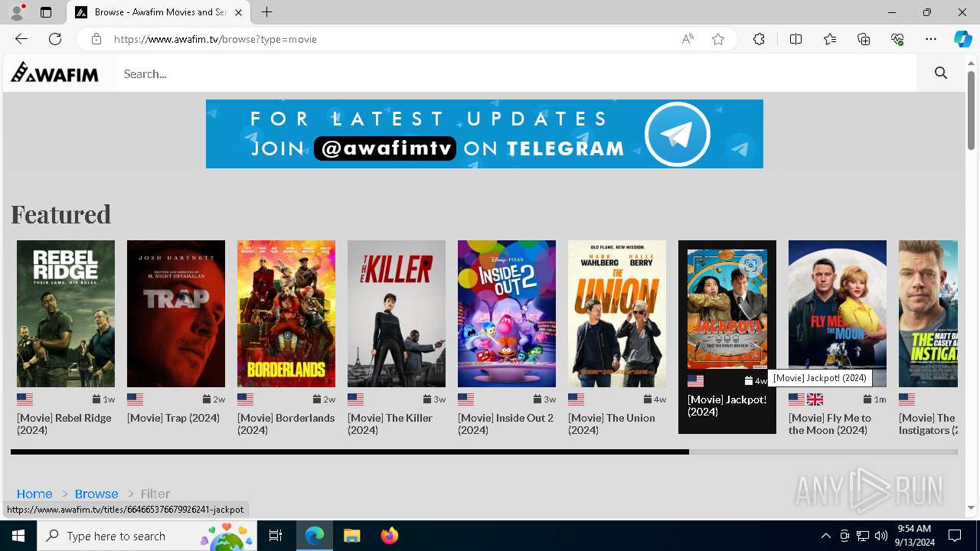
Task: Open The Union movie poster
Action: point(617,314)
